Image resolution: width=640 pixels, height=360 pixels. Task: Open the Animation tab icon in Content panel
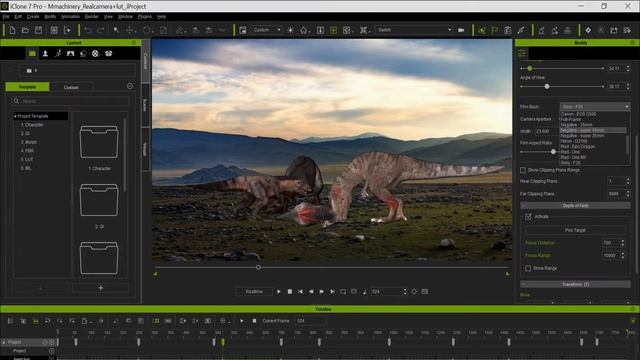(58, 53)
